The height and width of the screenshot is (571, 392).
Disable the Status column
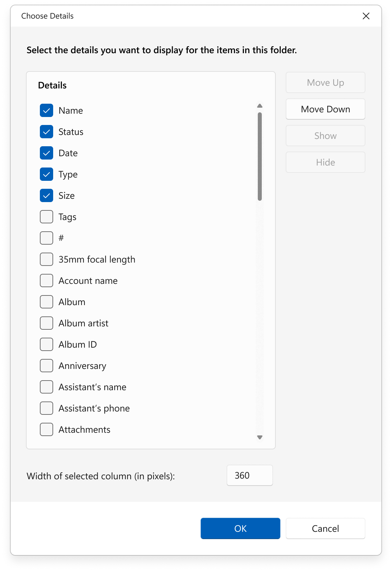[46, 132]
